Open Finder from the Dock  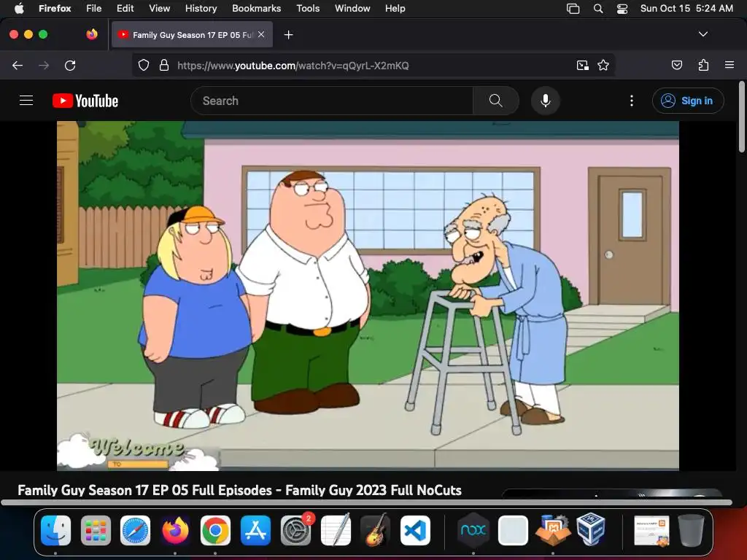click(x=55, y=531)
